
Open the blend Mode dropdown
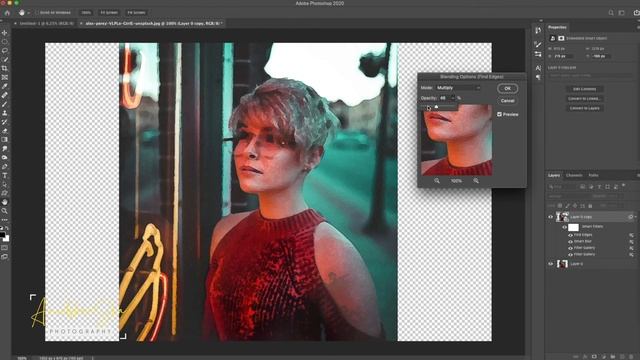click(458, 88)
